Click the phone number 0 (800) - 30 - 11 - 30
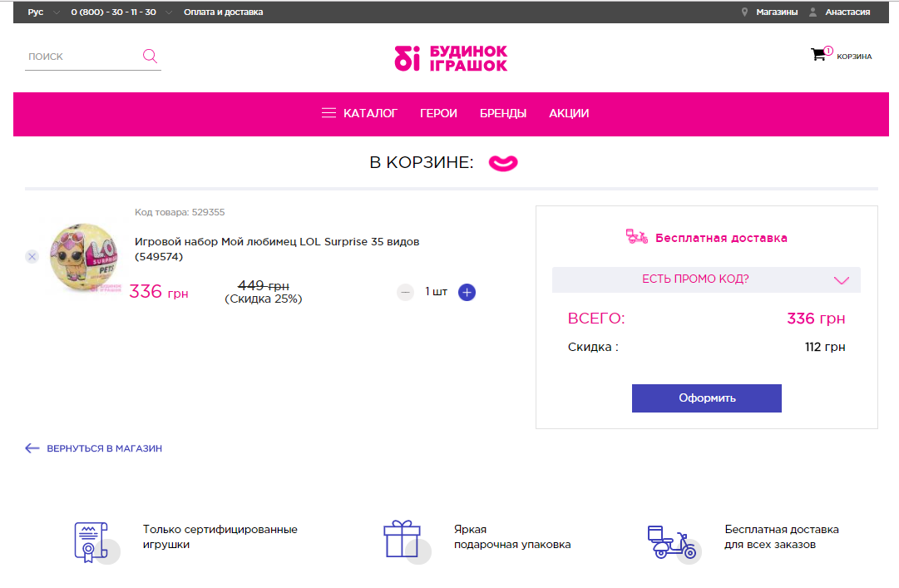 coord(114,12)
